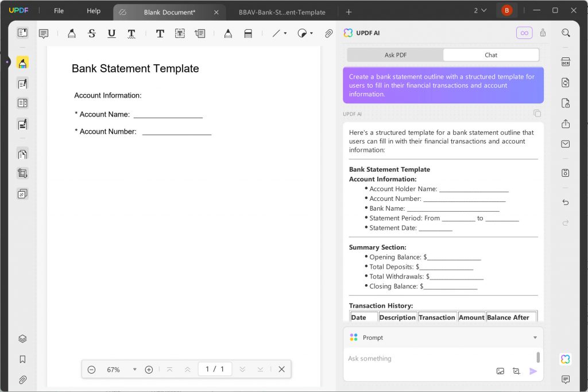588x392 pixels.
Task: Switch to the Ask PDF tab
Action: [x=394, y=55]
